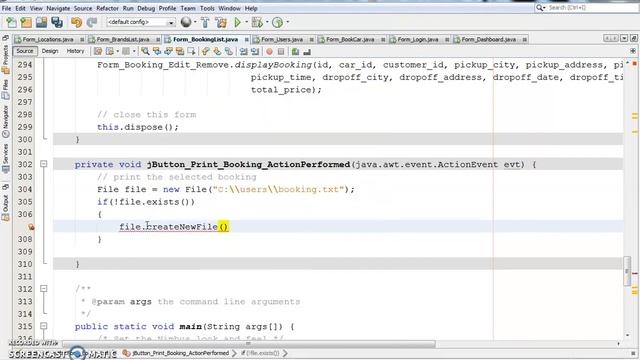Click the Uncomment lines icon
Screen dimensions: 640x360
pyautogui.click(x=307, y=51)
